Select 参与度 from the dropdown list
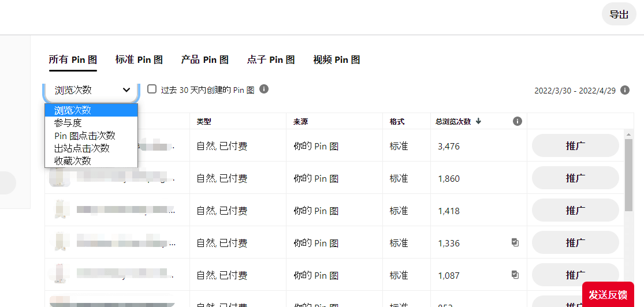 [x=91, y=123]
